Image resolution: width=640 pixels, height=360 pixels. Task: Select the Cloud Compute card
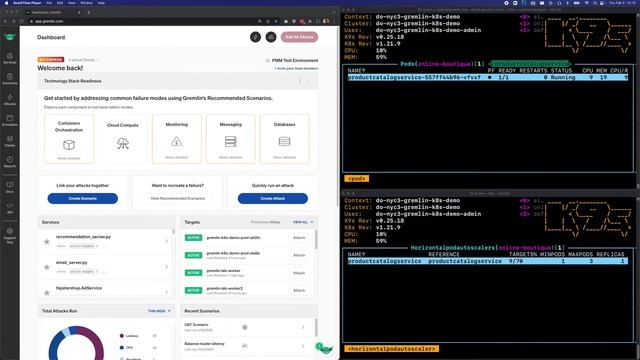coord(123,139)
